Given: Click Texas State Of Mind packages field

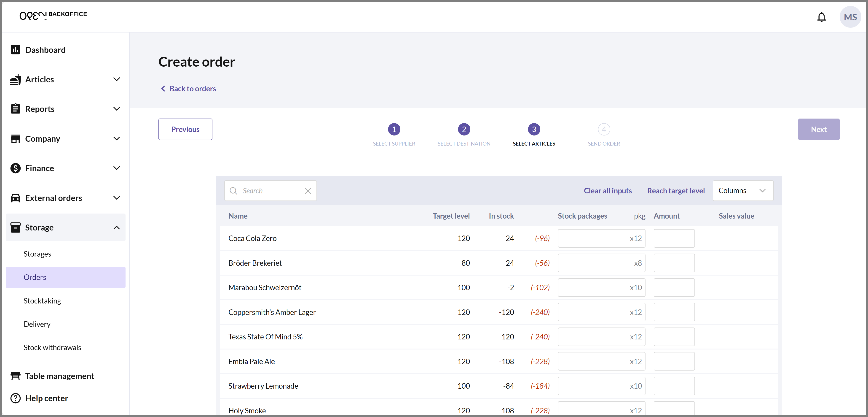Looking at the screenshot, I should pyautogui.click(x=601, y=337).
